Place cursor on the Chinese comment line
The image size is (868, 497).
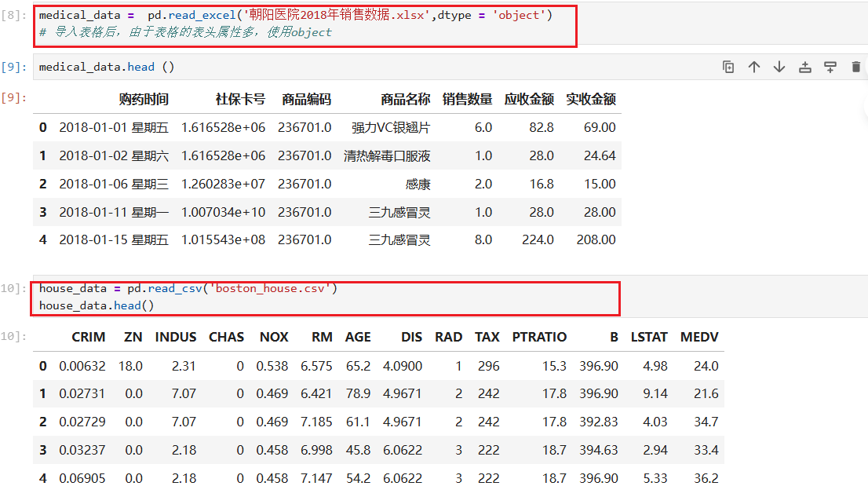coord(185,32)
